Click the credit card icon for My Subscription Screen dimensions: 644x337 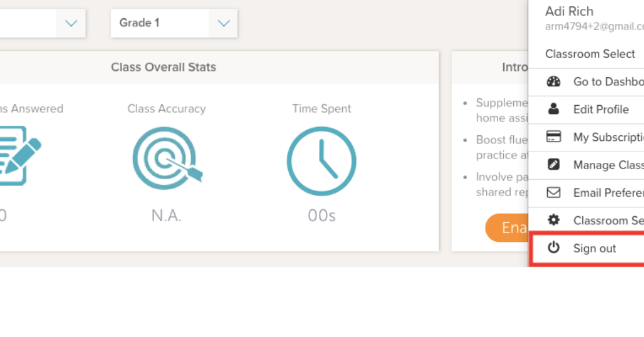[553, 136]
